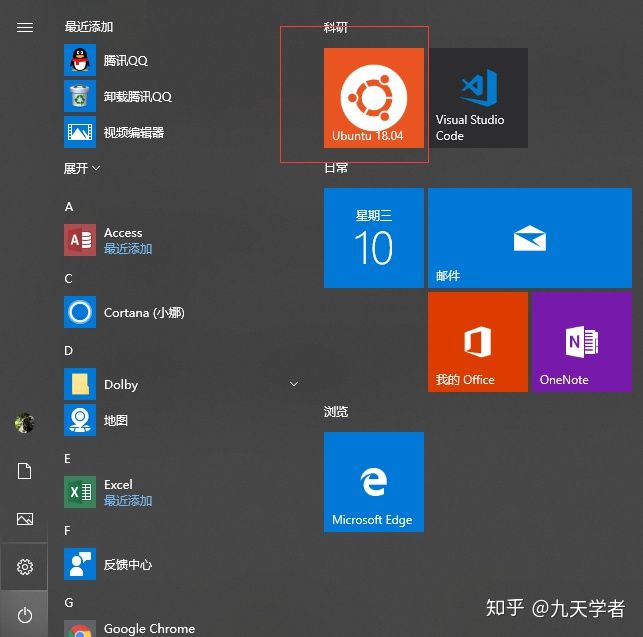643x637 pixels.
Task: Launch Visual Studio Code tile
Action: 477,98
